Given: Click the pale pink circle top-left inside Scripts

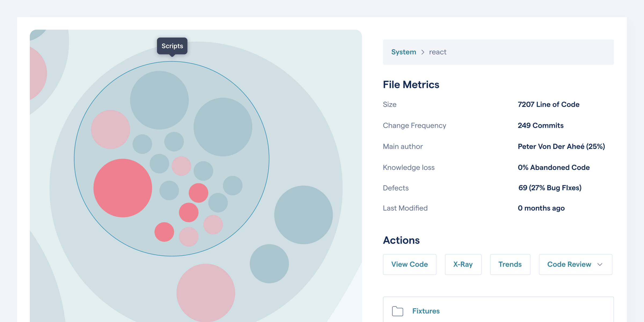Looking at the screenshot, I should pos(111,130).
